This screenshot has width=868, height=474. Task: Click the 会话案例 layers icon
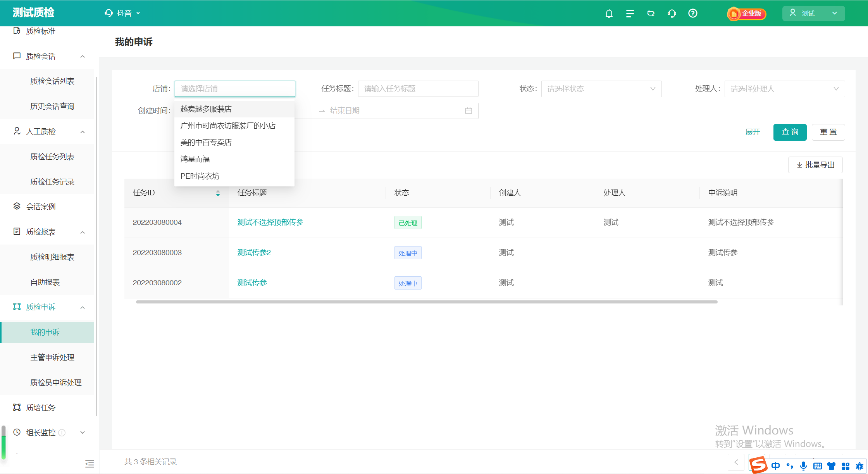(17, 206)
